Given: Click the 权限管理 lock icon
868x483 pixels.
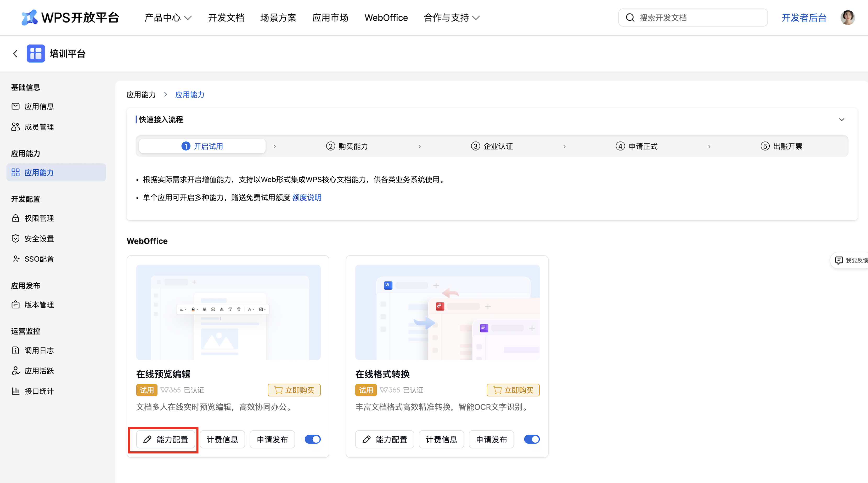Looking at the screenshot, I should (x=15, y=218).
